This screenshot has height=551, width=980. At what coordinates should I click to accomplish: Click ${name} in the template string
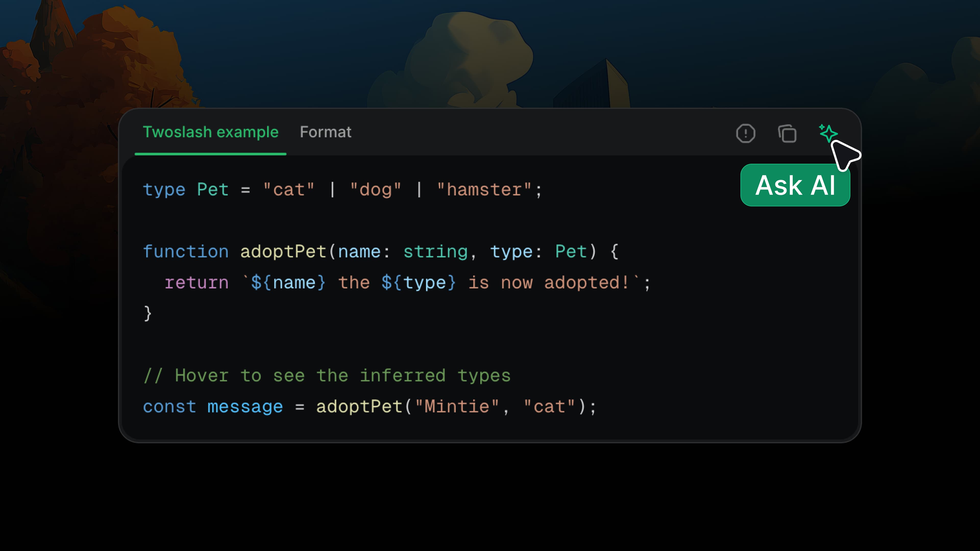click(288, 283)
